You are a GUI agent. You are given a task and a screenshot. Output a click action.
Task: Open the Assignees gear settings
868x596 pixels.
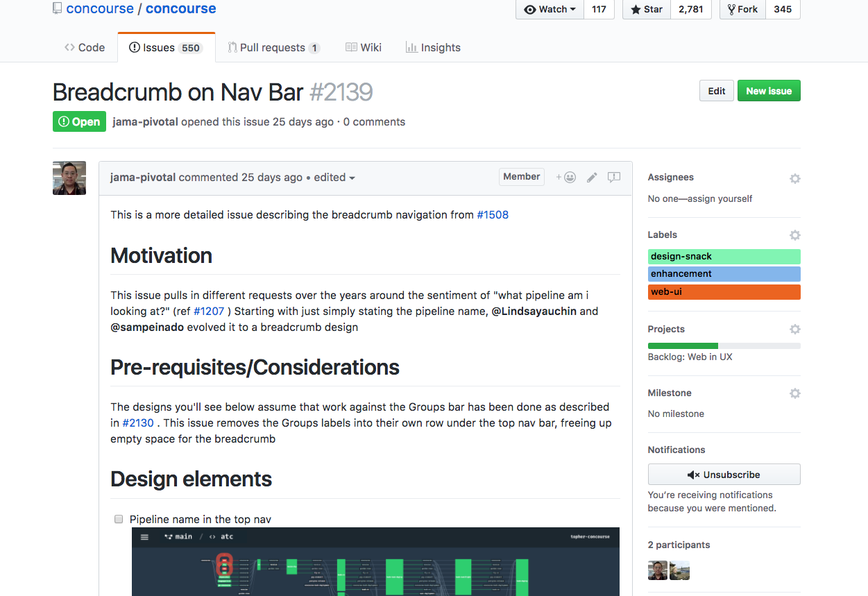(x=794, y=178)
